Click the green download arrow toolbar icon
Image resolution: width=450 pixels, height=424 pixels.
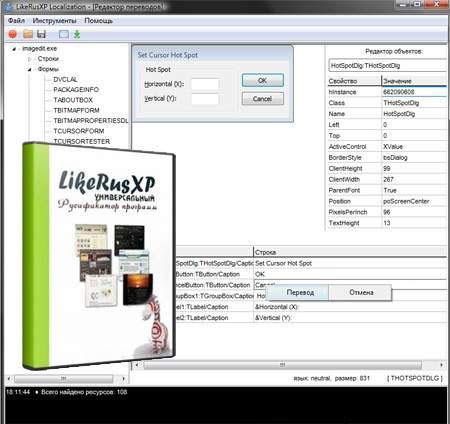[x=77, y=34]
